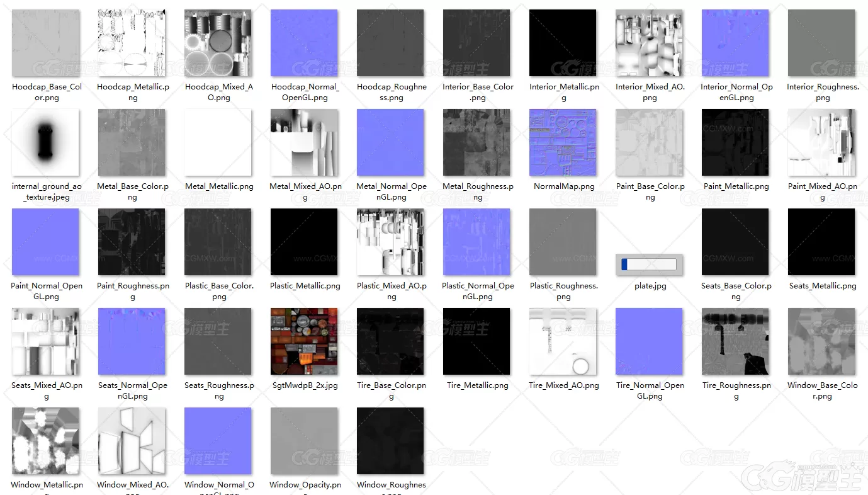Select Seats_Base_Color.png thumbnail
868x495 pixels.
(735, 242)
